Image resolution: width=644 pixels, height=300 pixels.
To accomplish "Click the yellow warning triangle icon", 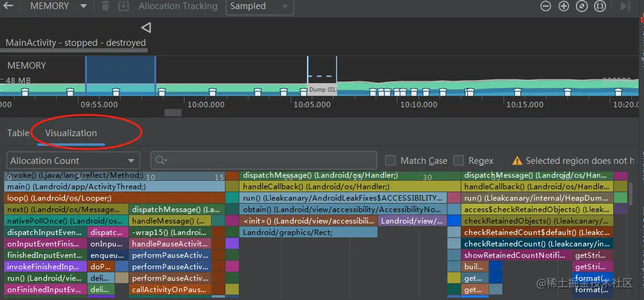I will click(517, 160).
